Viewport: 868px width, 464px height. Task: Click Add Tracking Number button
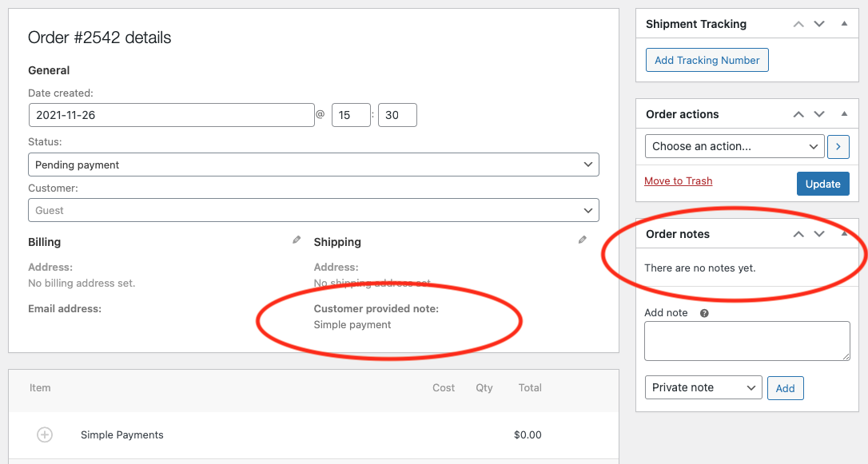[x=707, y=60]
